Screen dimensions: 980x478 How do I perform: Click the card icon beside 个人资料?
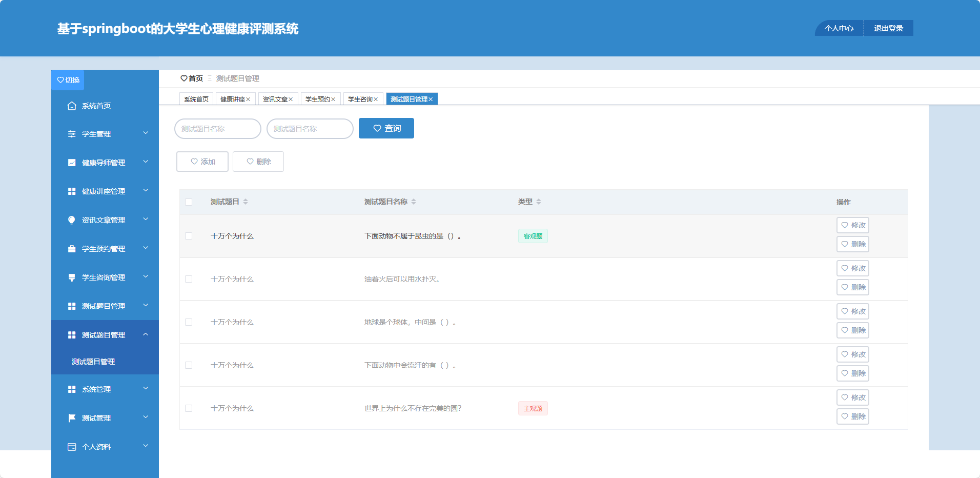coord(72,447)
